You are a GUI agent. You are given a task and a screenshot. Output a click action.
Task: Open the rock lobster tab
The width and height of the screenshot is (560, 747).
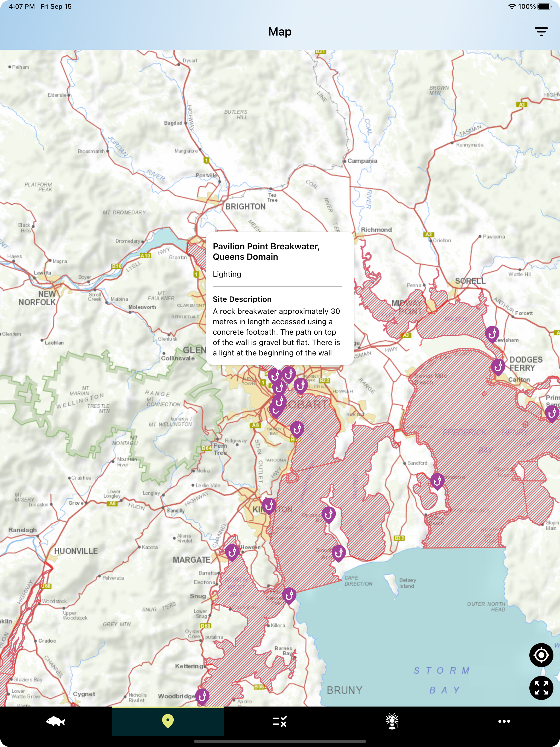(392, 721)
